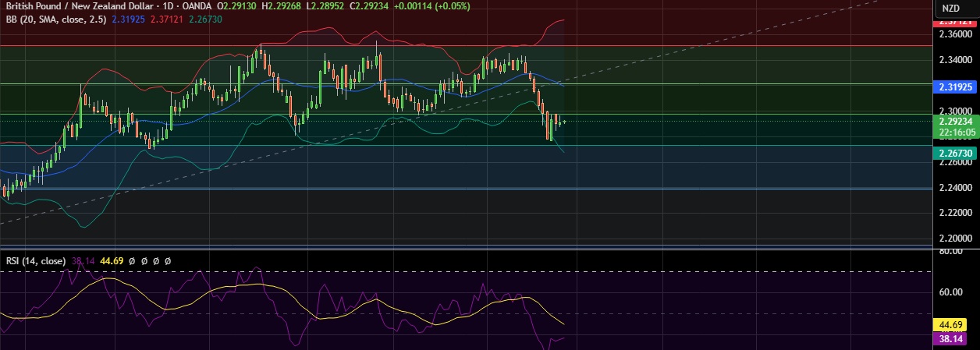Open the NZD currency selector

tap(950, 9)
